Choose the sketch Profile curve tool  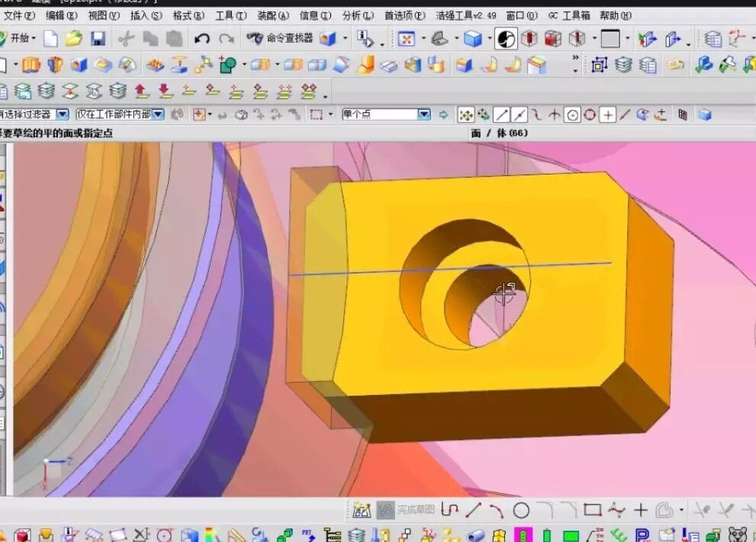(x=449, y=510)
